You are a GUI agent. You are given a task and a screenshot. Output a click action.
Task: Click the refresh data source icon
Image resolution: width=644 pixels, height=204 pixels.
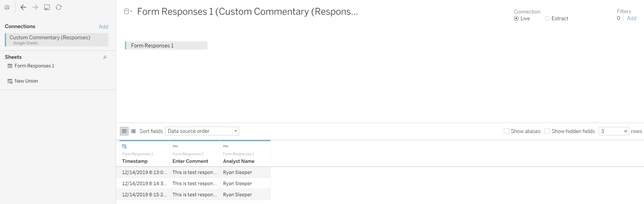(x=59, y=7)
